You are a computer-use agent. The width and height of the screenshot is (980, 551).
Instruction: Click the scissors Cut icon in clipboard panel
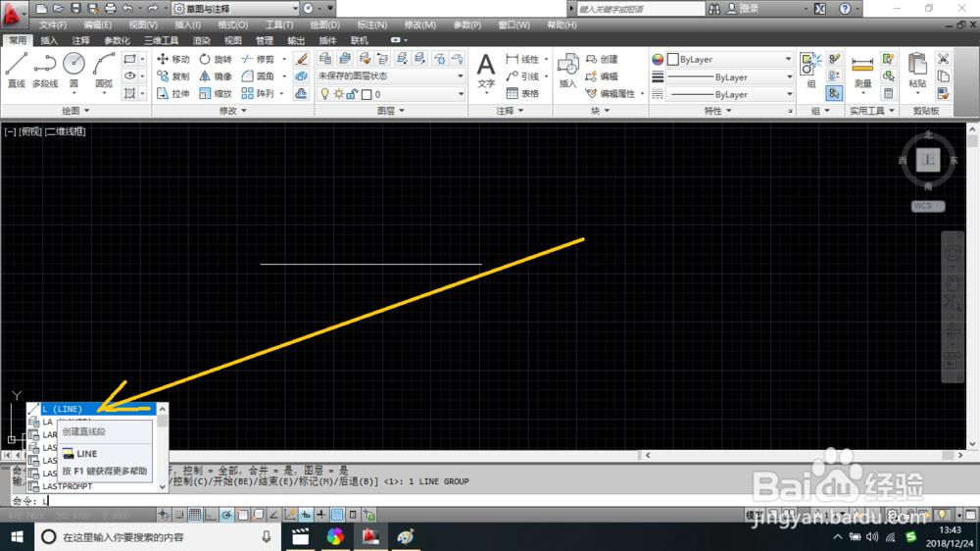[x=943, y=59]
